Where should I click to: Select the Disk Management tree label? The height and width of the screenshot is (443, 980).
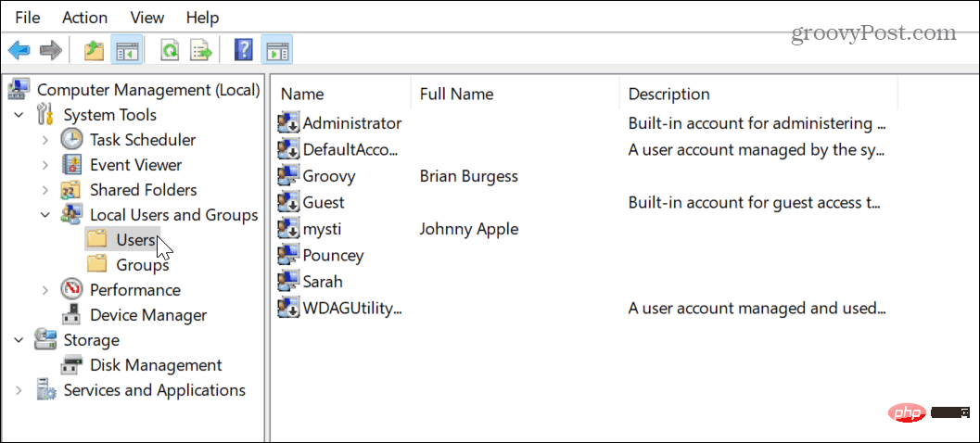156,365
